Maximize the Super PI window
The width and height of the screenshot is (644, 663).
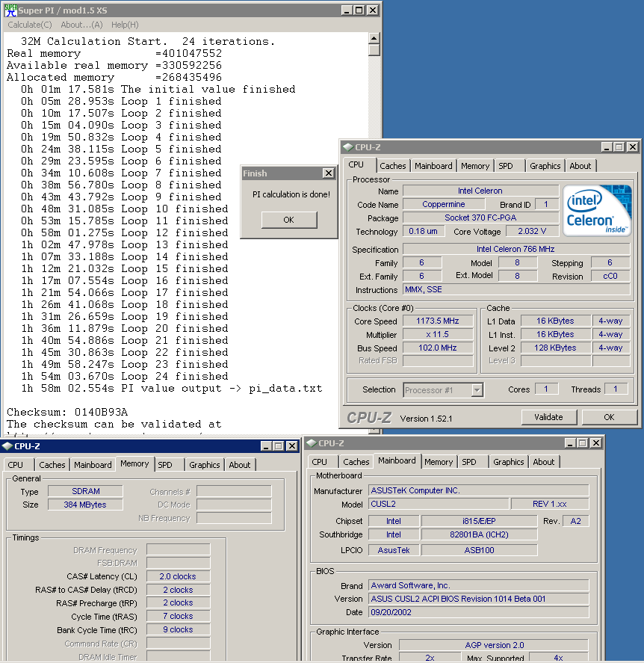[x=359, y=10]
